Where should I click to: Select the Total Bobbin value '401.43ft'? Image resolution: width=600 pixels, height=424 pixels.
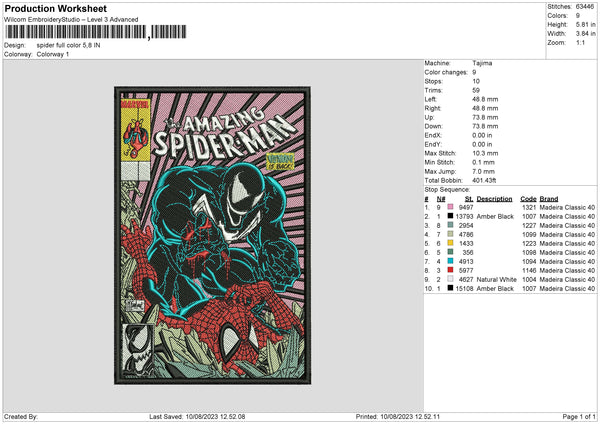pos(484,180)
